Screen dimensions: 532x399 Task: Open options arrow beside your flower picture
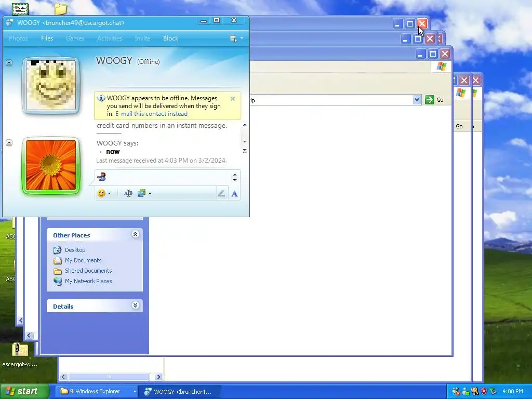tap(9, 143)
